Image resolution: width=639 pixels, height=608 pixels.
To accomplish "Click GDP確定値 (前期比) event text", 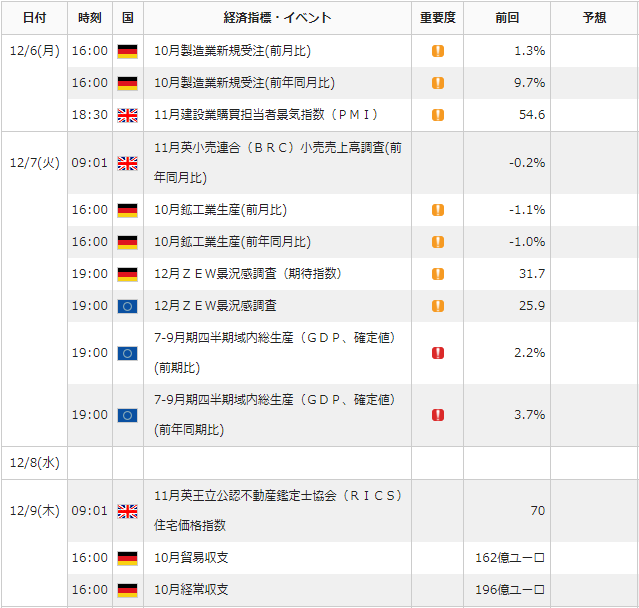I will tap(275, 353).
